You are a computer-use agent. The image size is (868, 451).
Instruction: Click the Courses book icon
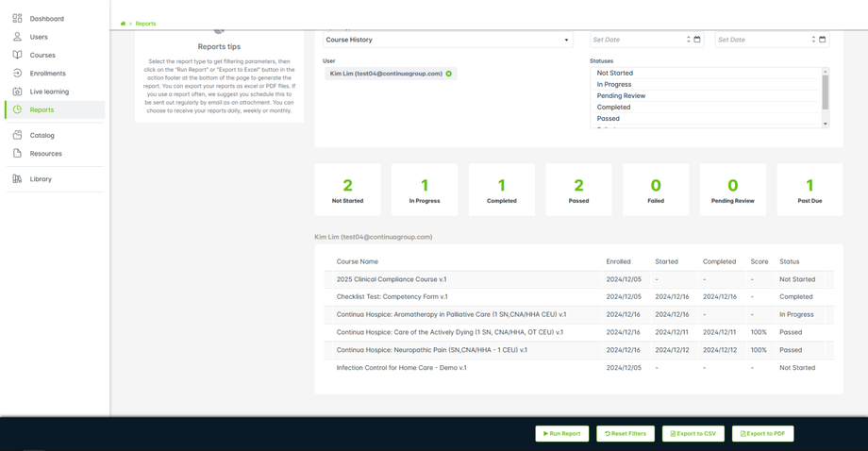point(17,55)
